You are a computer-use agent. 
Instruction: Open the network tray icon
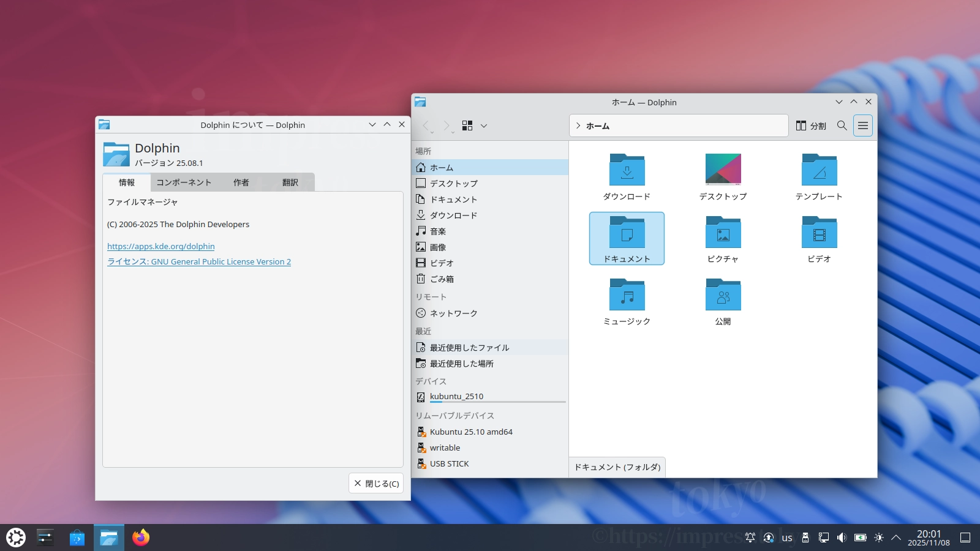[824, 538]
